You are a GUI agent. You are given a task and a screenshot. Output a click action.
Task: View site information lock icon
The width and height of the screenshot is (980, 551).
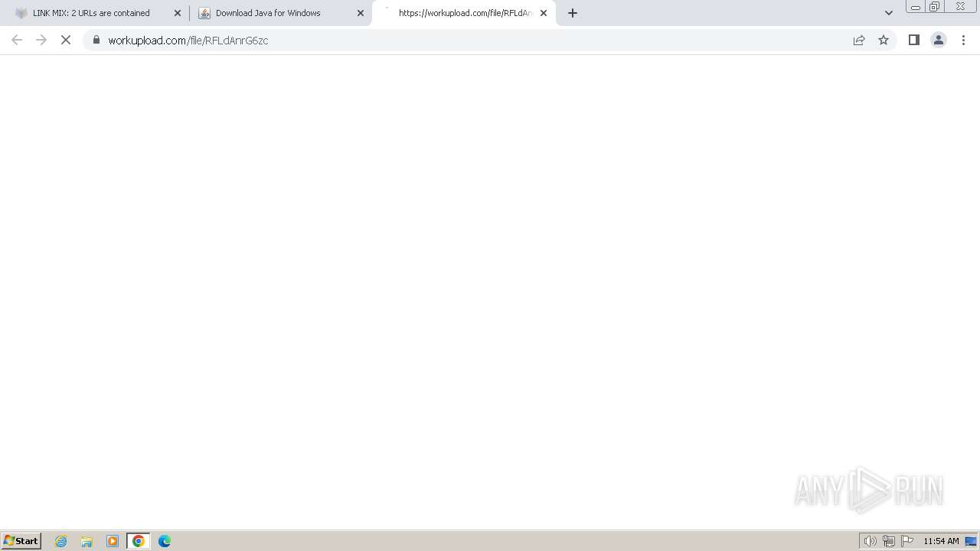click(x=96, y=40)
